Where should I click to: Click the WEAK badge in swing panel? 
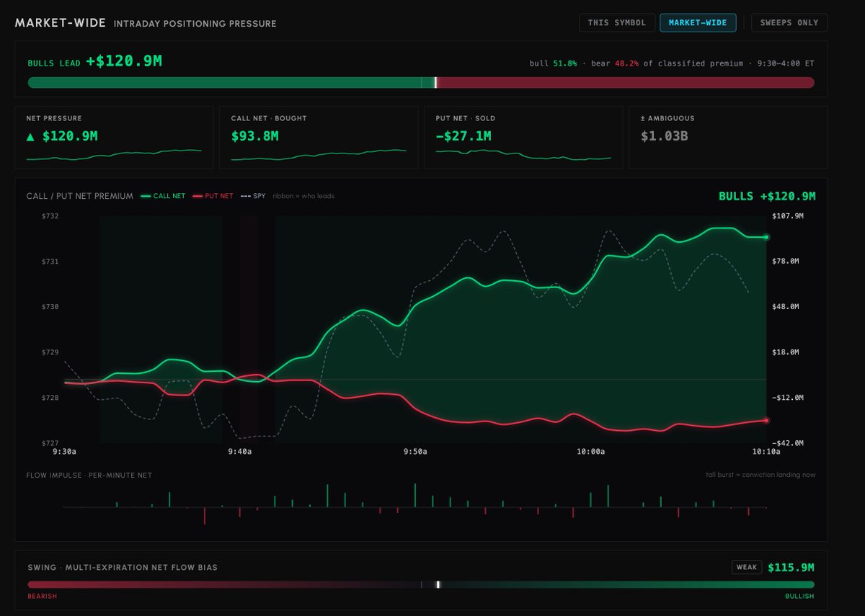pos(747,568)
